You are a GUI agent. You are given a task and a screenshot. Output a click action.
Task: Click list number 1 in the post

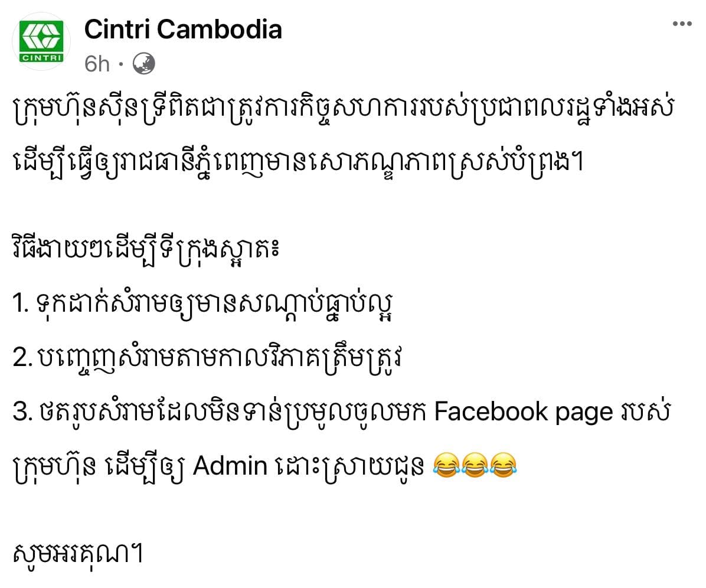(20, 303)
